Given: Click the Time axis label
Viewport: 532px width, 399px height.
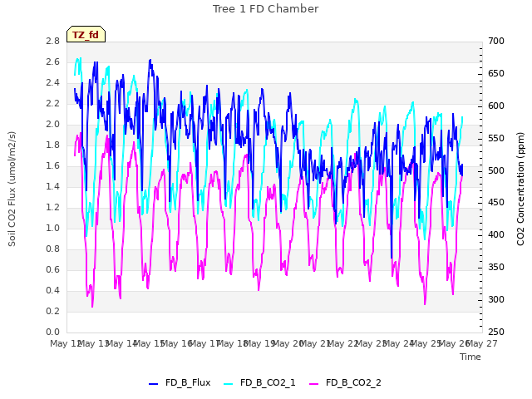Looking at the screenshot, I should (x=470, y=357).
